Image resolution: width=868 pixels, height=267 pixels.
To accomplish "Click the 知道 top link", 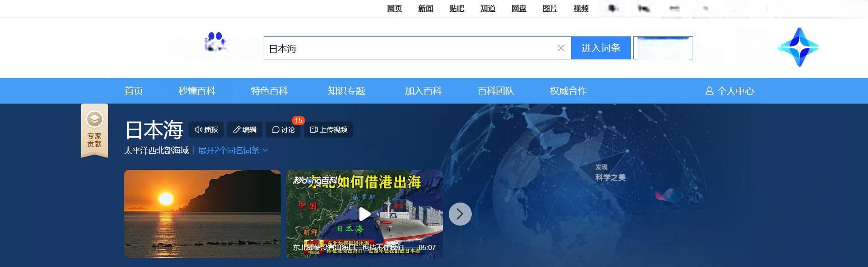I will point(488,8).
